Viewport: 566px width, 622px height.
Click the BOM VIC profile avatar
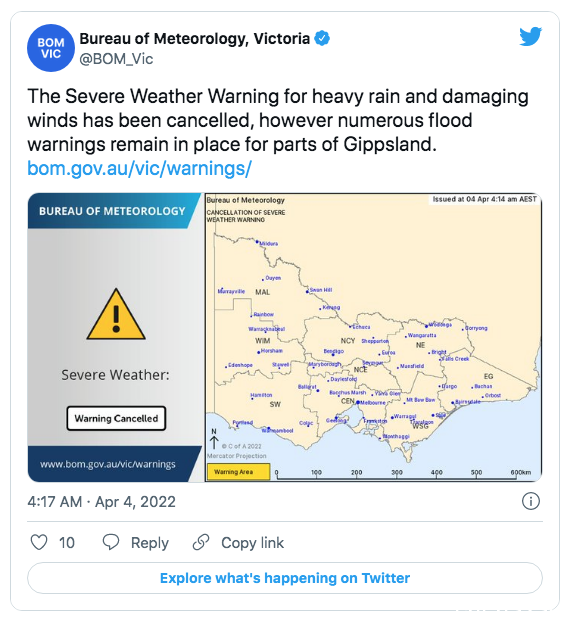click(x=51, y=48)
